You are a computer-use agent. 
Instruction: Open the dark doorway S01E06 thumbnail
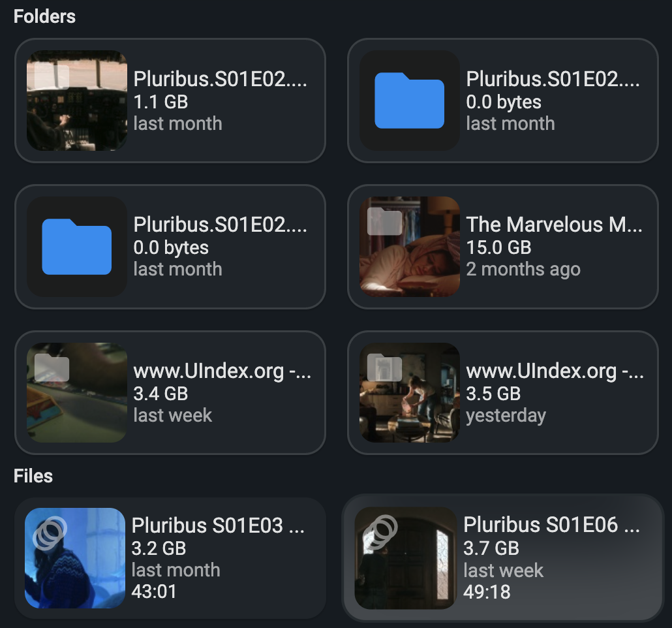coord(405,558)
